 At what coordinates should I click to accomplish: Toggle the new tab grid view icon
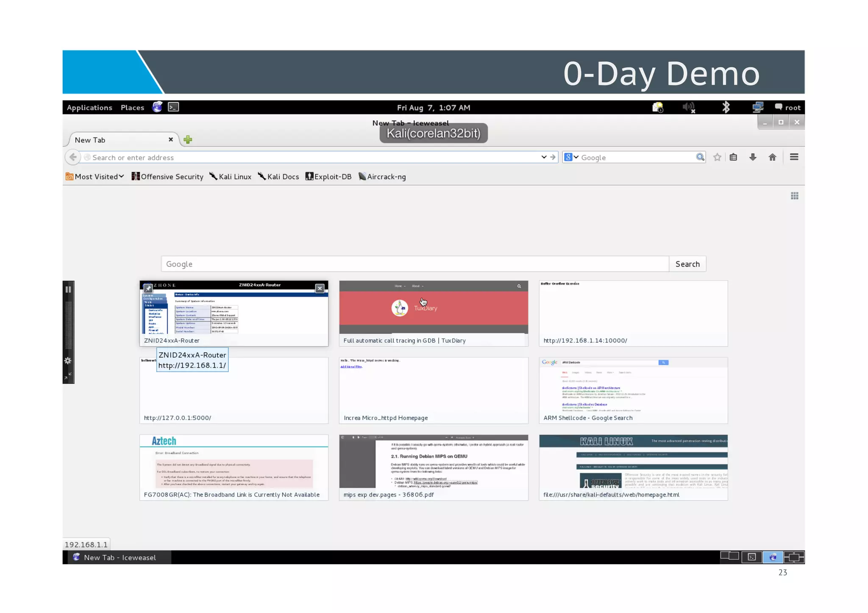click(x=795, y=196)
